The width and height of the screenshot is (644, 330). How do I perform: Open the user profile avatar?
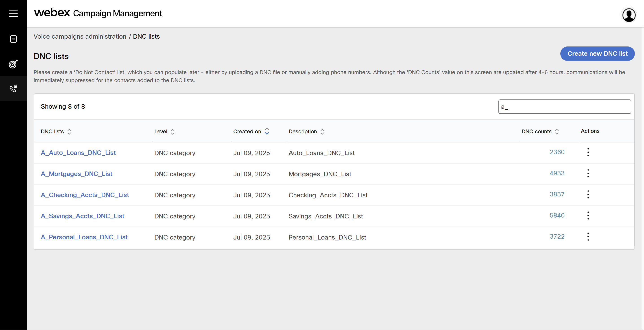629,15
